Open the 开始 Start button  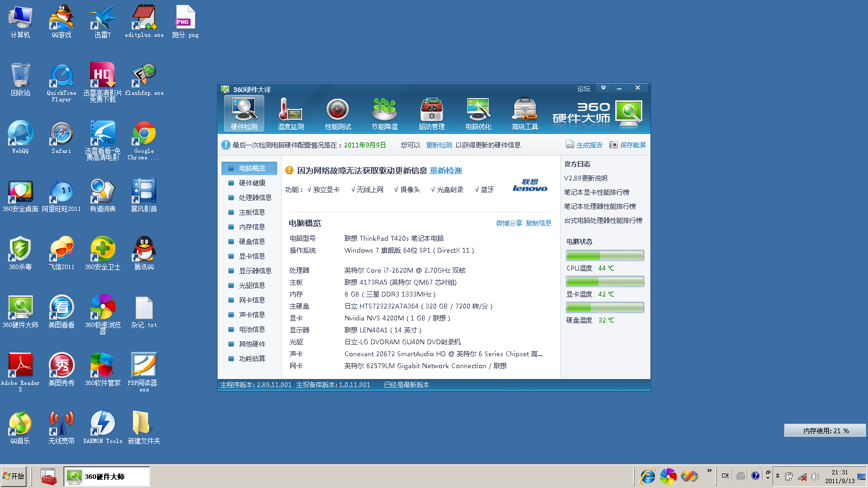[x=14, y=477]
